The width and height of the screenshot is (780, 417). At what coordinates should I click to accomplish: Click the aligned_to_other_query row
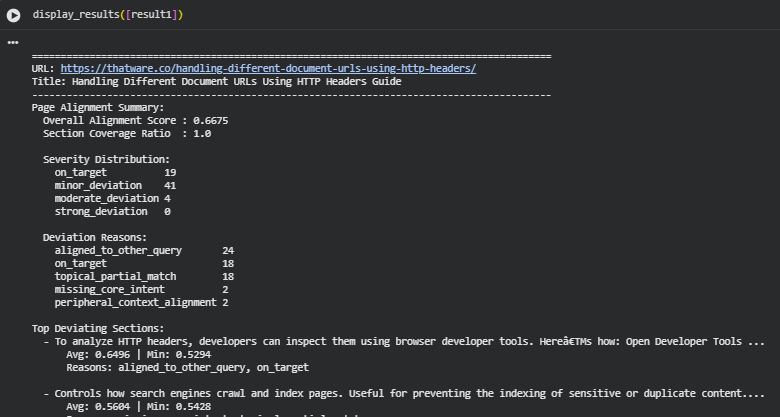tap(143, 250)
